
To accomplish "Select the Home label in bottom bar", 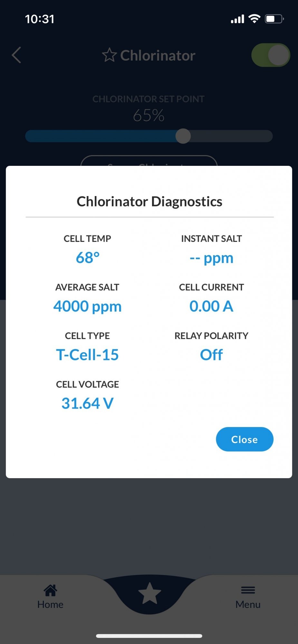I will [50, 604].
